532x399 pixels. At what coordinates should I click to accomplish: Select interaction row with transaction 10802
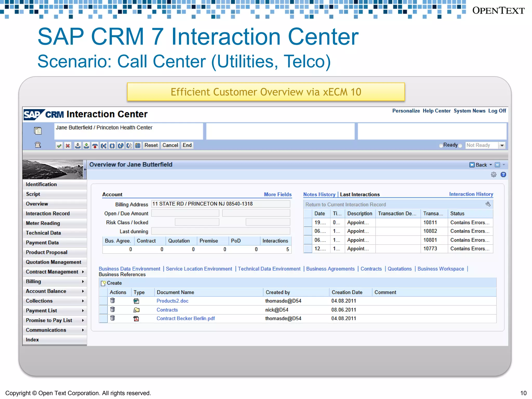(308, 231)
